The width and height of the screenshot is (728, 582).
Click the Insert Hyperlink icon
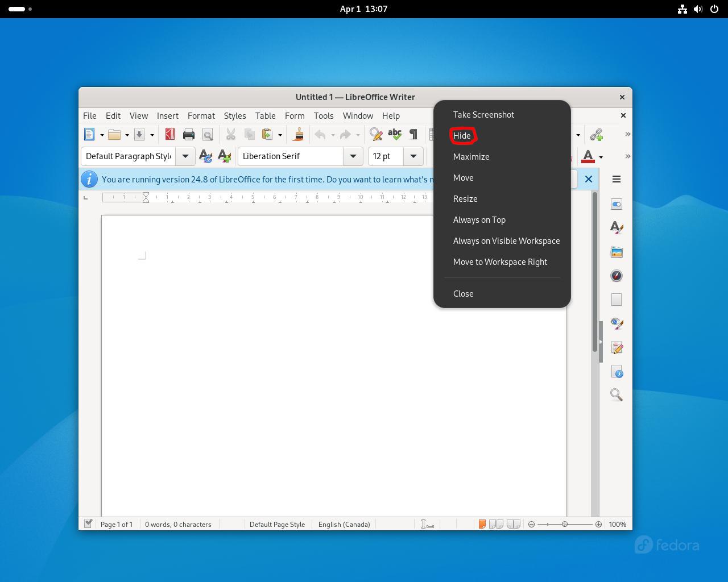596,135
